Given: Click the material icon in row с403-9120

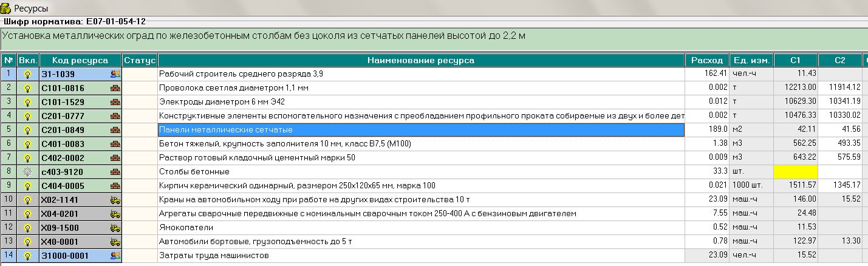Looking at the screenshot, I should click(115, 172).
